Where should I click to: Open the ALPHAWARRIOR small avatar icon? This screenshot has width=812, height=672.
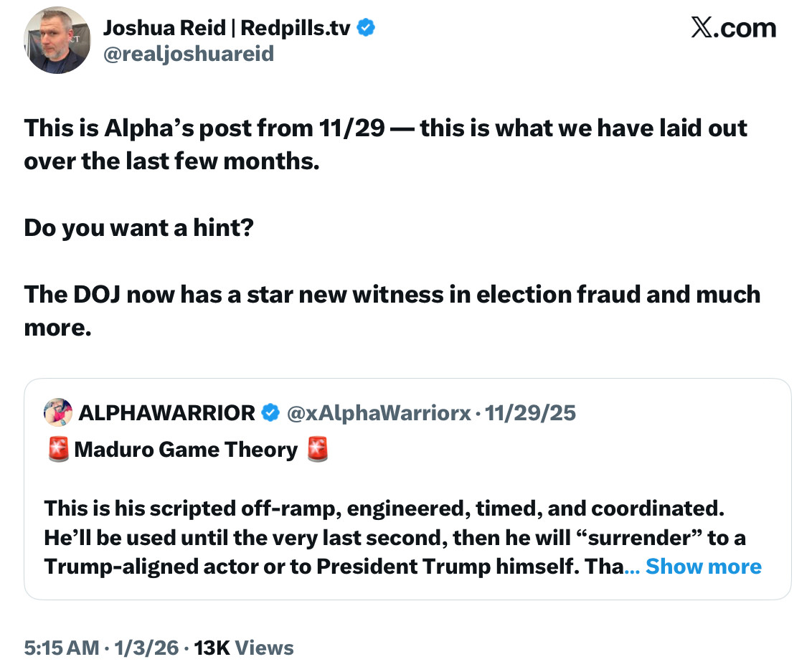[x=58, y=412]
